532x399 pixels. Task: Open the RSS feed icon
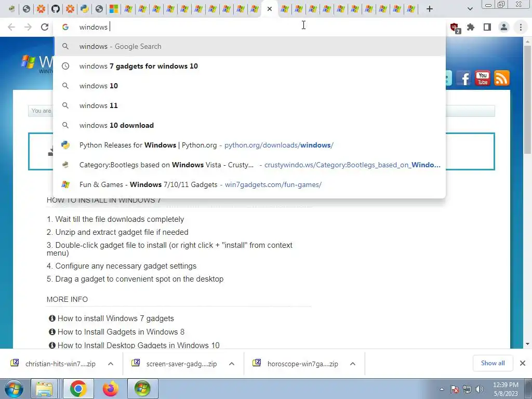(501, 78)
